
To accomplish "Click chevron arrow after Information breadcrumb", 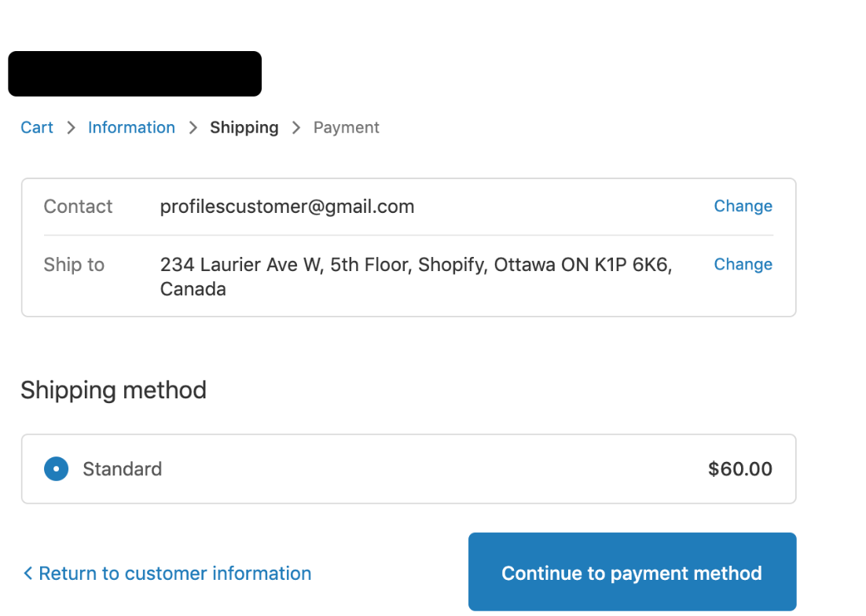I will tap(193, 127).
